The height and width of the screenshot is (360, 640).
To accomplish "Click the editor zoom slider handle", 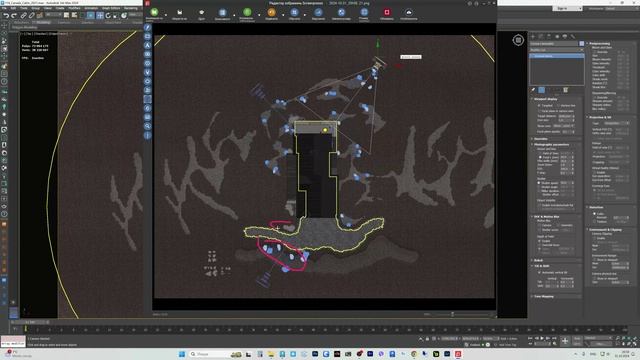I will pyautogui.click(x=452, y=314).
